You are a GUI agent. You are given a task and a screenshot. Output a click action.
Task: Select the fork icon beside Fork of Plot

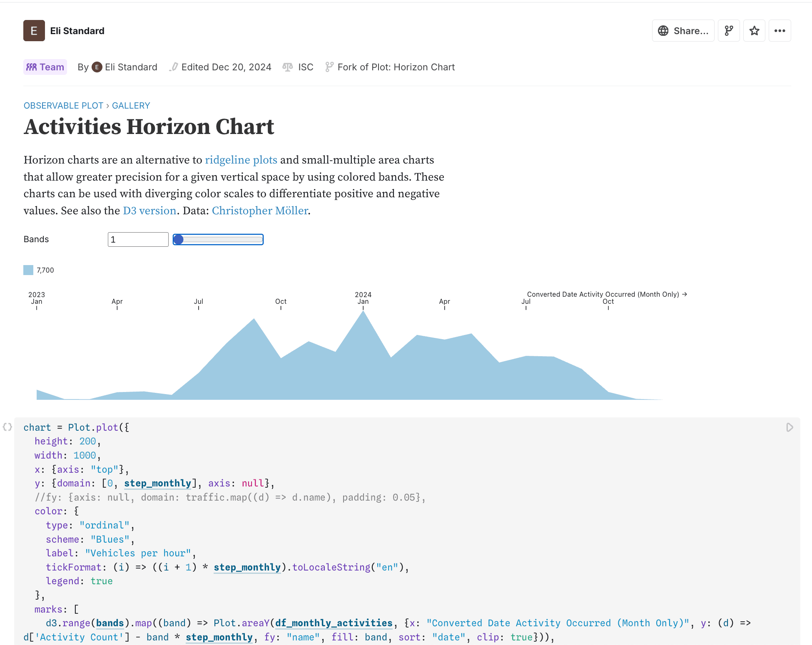(x=329, y=67)
